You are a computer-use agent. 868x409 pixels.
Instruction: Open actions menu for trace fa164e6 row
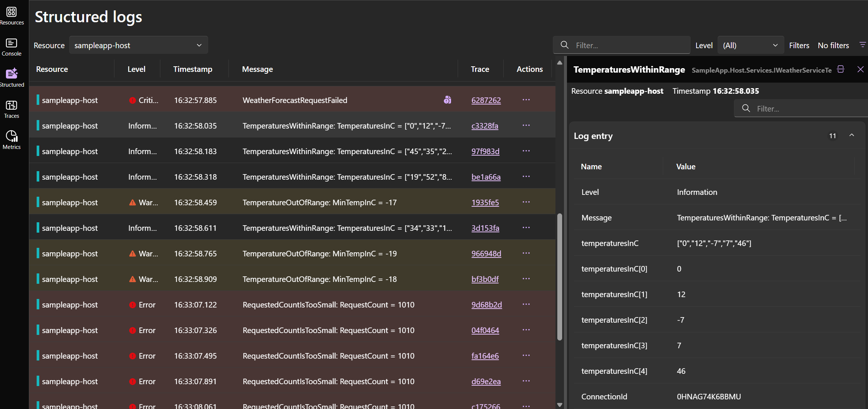coord(526,355)
